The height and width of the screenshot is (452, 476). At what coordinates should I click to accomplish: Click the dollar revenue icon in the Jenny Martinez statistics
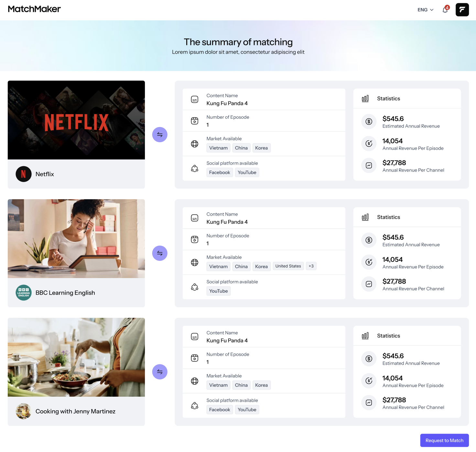click(x=369, y=359)
